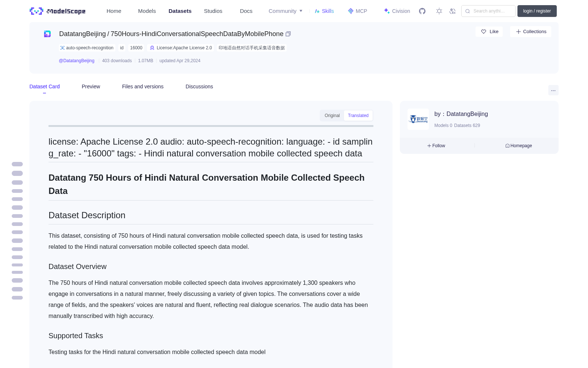Click the 16000 sampling rate tag

click(x=136, y=48)
